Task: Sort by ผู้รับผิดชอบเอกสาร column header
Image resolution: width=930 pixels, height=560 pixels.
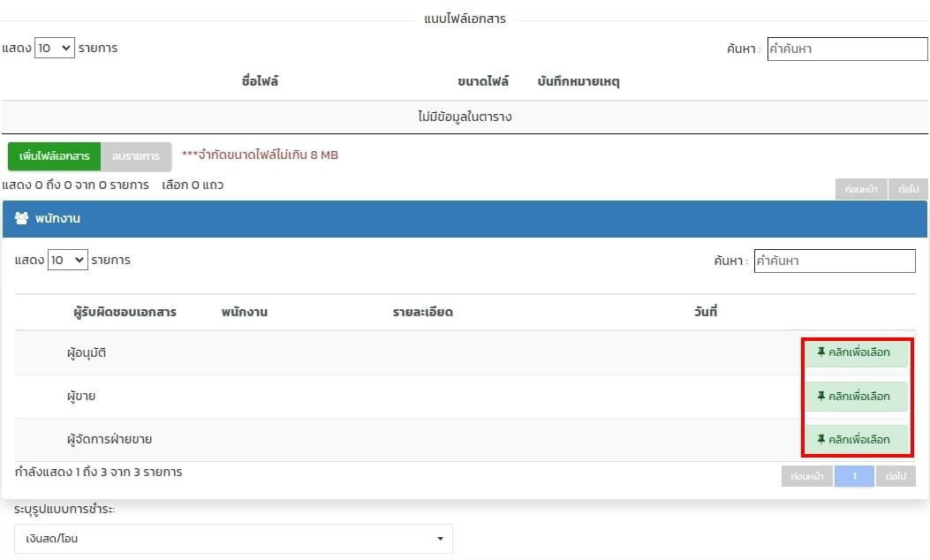Action: (125, 312)
